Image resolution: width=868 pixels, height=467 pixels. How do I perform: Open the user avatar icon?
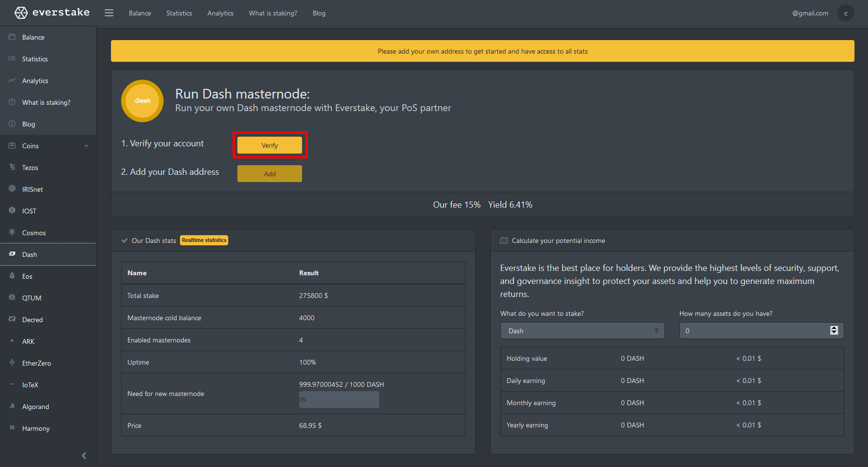(845, 13)
